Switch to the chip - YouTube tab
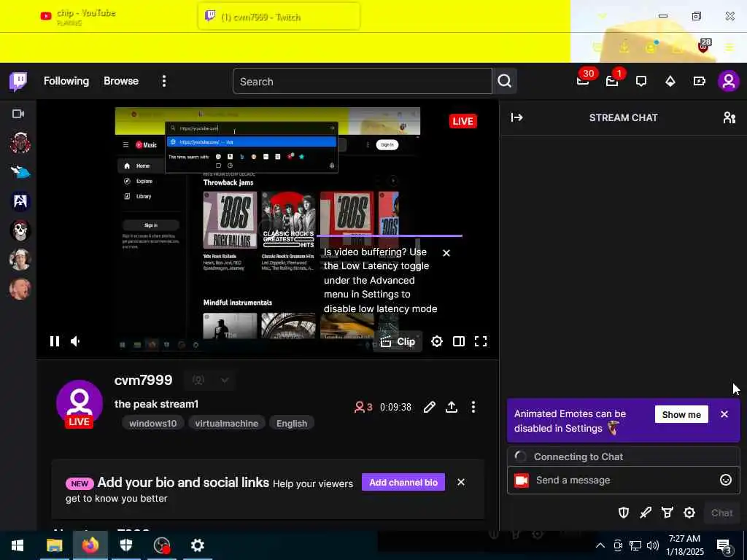 pos(86,17)
